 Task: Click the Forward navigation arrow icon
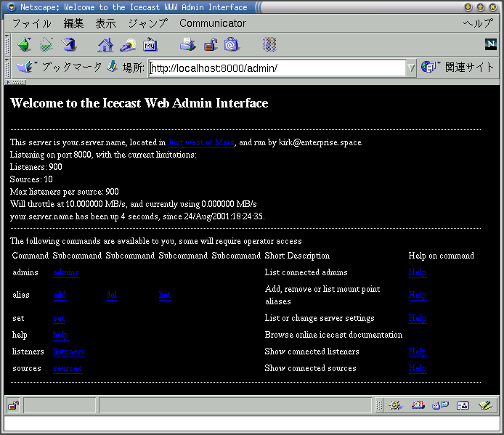(46, 45)
